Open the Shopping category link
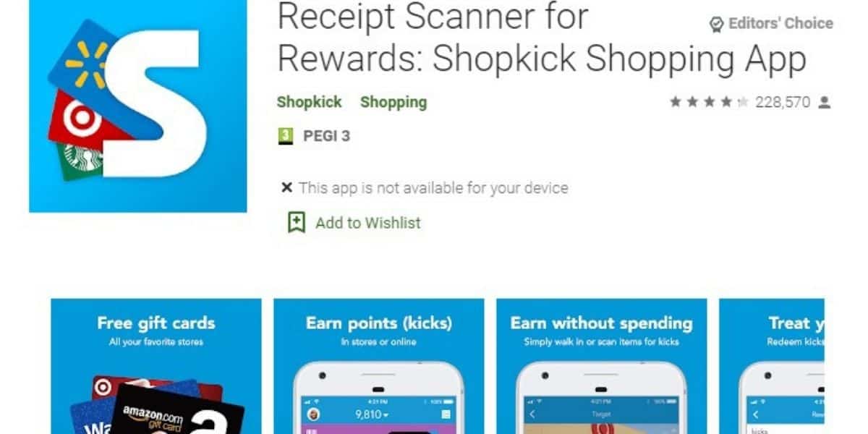868x434 pixels. [393, 102]
